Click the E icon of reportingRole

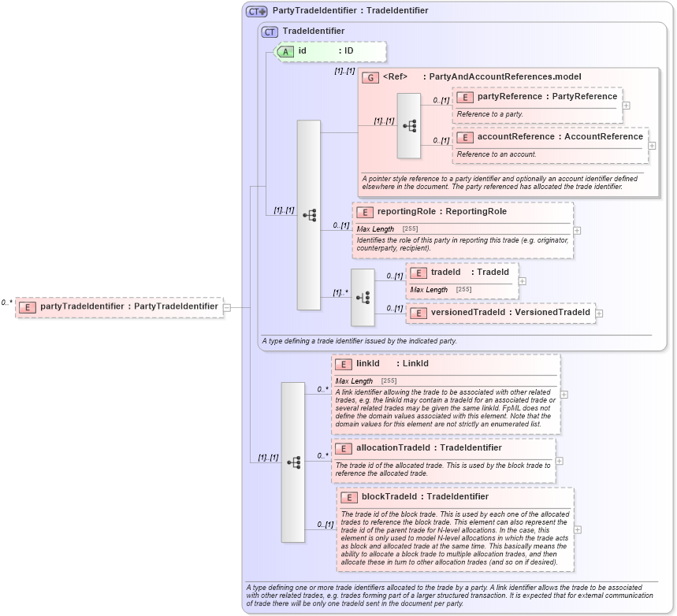pyautogui.click(x=365, y=213)
